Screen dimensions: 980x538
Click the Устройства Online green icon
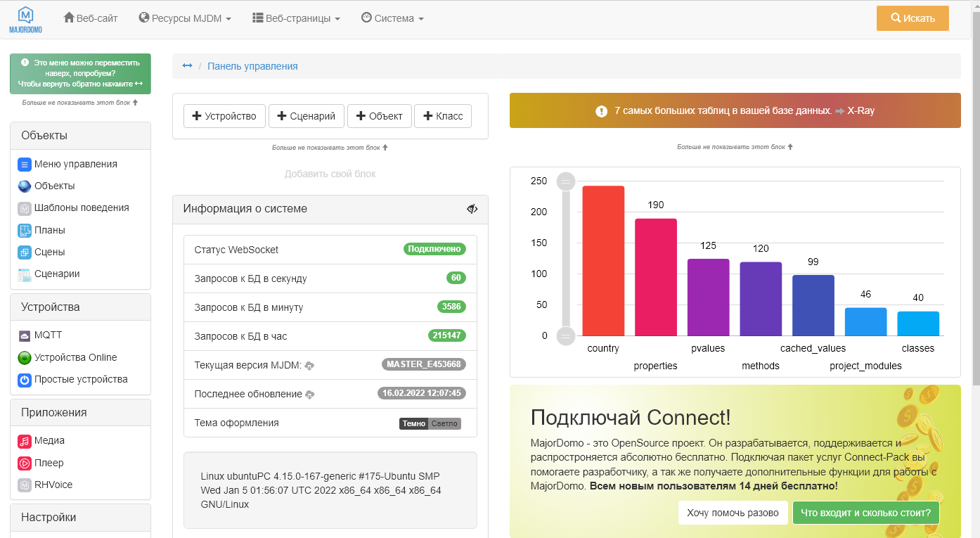coord(25,358)
